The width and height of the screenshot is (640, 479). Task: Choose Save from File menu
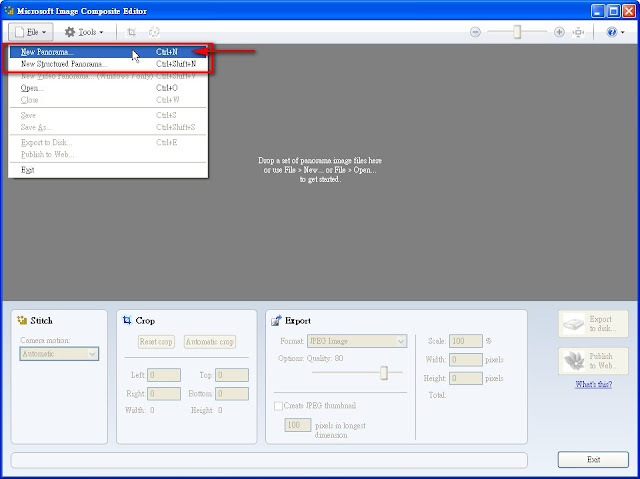(108, 115)
